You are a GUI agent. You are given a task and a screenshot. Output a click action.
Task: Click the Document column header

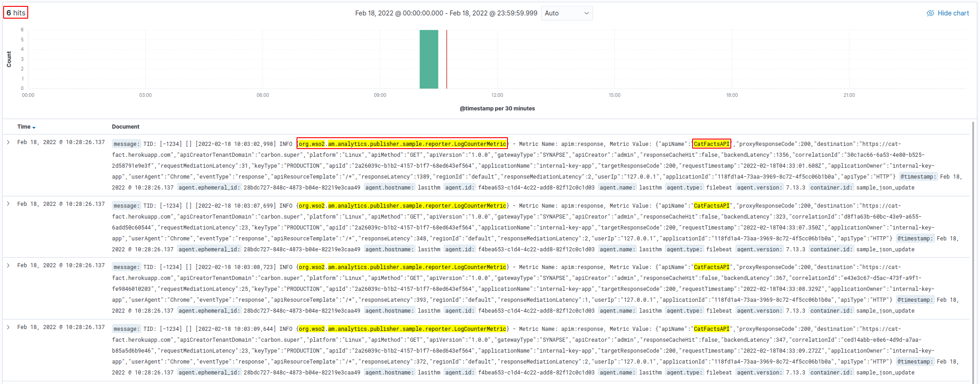pyautogui.click(x=126, y=127)
